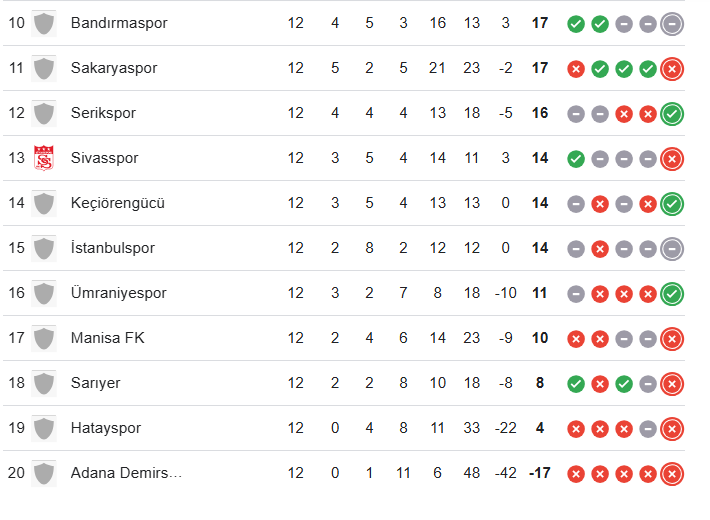Click the Adana Demirspor team name
The width and height of the screenshot is (710, 520).
(126, 473)
